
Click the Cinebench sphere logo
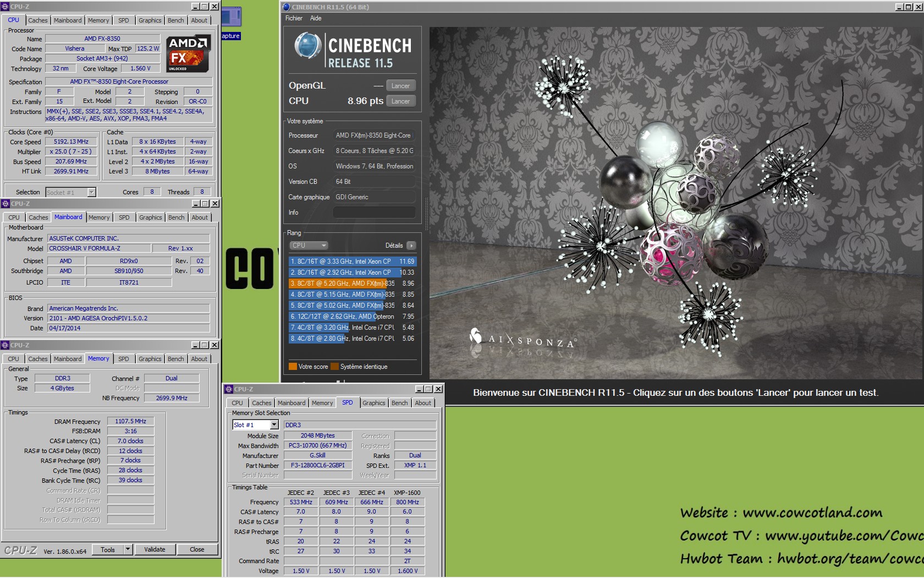tap(307, 46)
